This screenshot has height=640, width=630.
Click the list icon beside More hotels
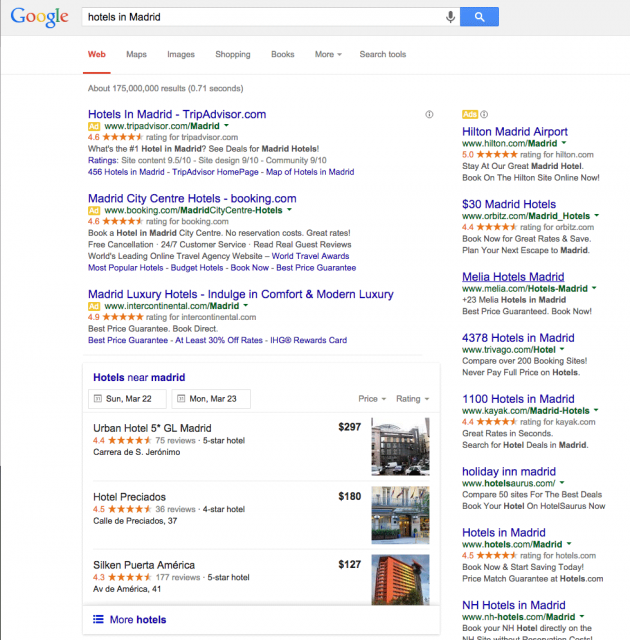pyautogui.click(x=98, y=620)
